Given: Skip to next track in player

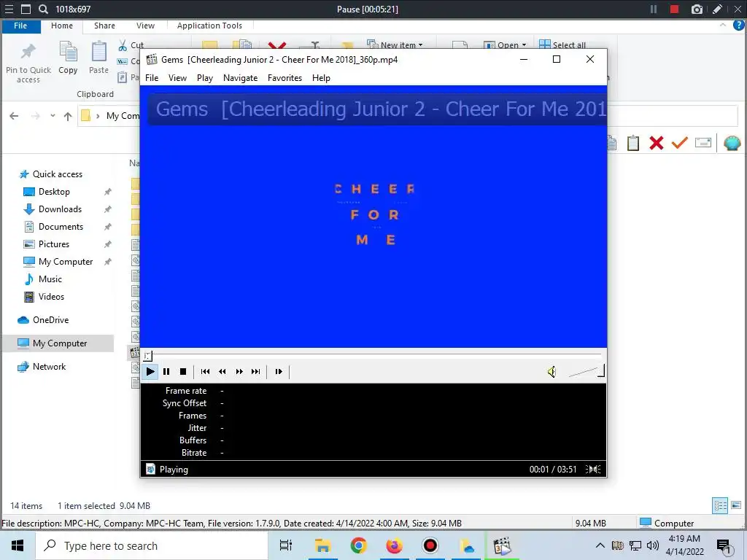Looking at the screenshot, I should click(256, 371).
